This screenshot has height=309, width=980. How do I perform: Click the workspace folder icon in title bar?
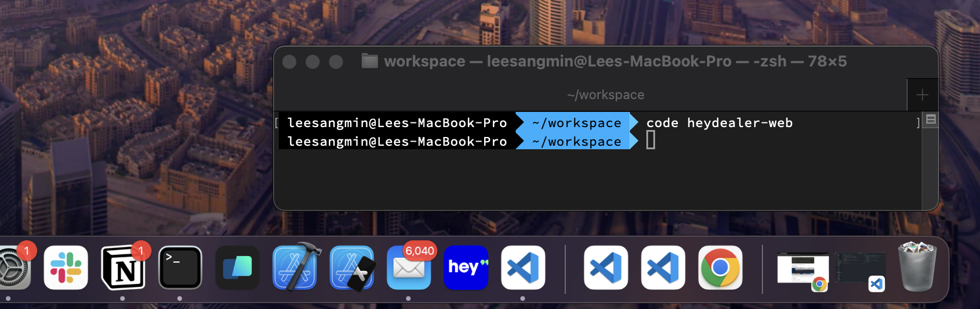click(x=369, y=61)
